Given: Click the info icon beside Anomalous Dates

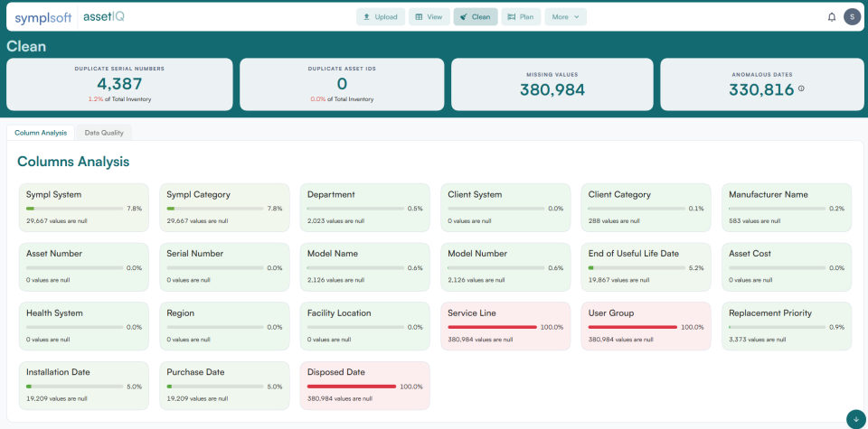Looking at the screenshot, I should pyautogui.click(x=801, y=89).
